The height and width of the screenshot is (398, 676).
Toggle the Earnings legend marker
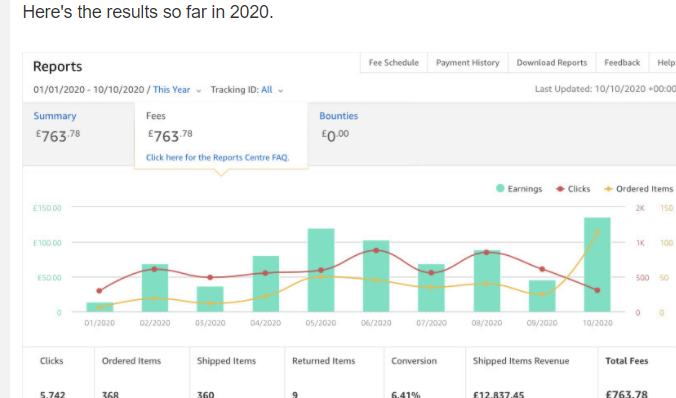point(500,188)
